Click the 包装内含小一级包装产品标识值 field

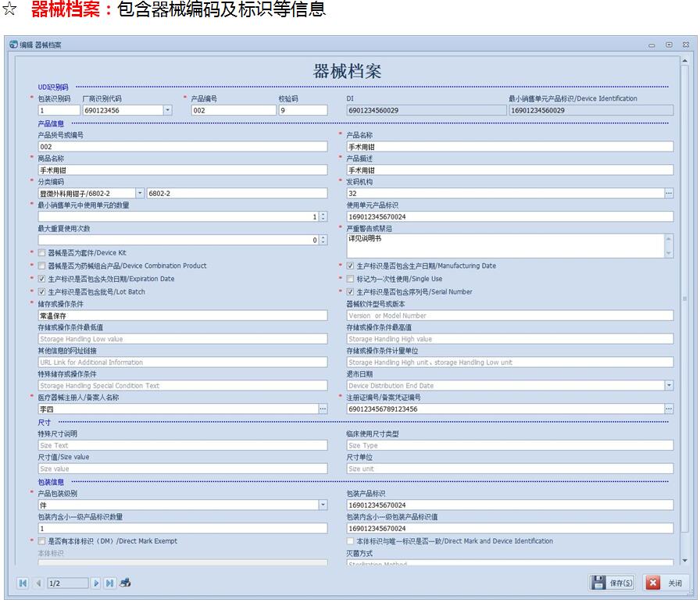(510, 529)
